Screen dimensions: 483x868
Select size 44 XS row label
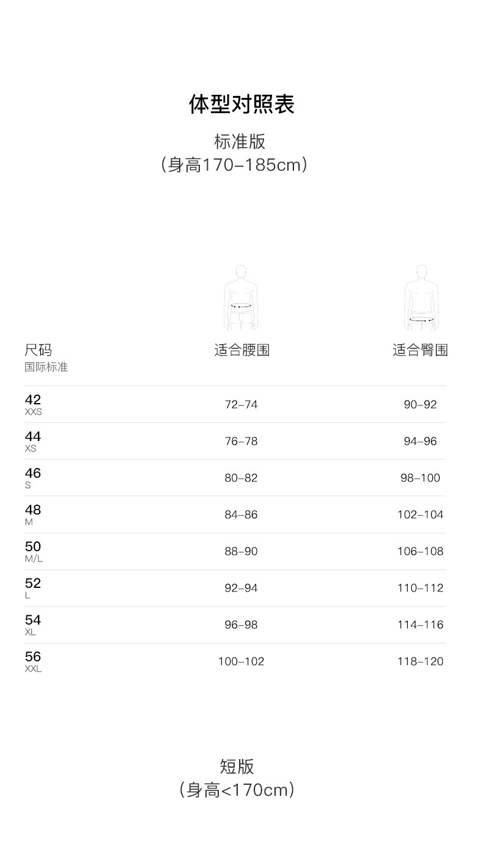pos(32,440)
